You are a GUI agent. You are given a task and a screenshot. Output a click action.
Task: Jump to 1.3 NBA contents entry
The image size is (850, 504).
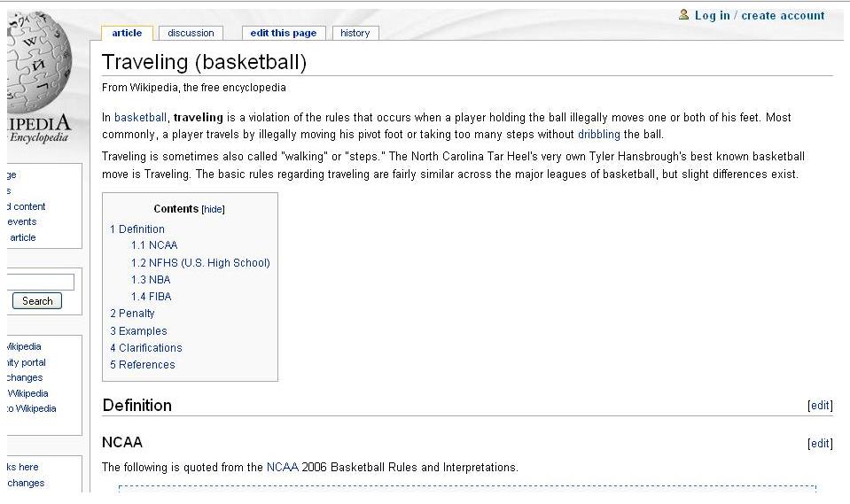(x=151, y=280)
